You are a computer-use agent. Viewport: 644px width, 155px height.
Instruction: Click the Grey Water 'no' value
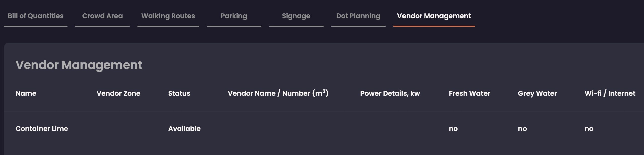click(x=522, y=129)
